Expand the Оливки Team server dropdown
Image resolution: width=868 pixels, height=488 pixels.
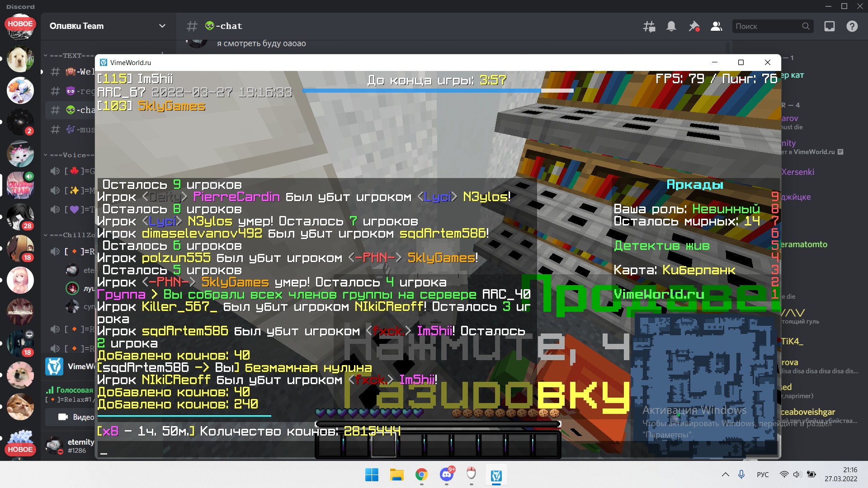(162, 26)
